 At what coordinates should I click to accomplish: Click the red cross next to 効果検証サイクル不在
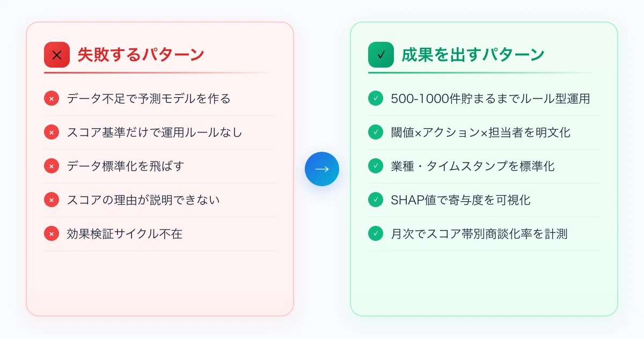click(x=52, y=234)
